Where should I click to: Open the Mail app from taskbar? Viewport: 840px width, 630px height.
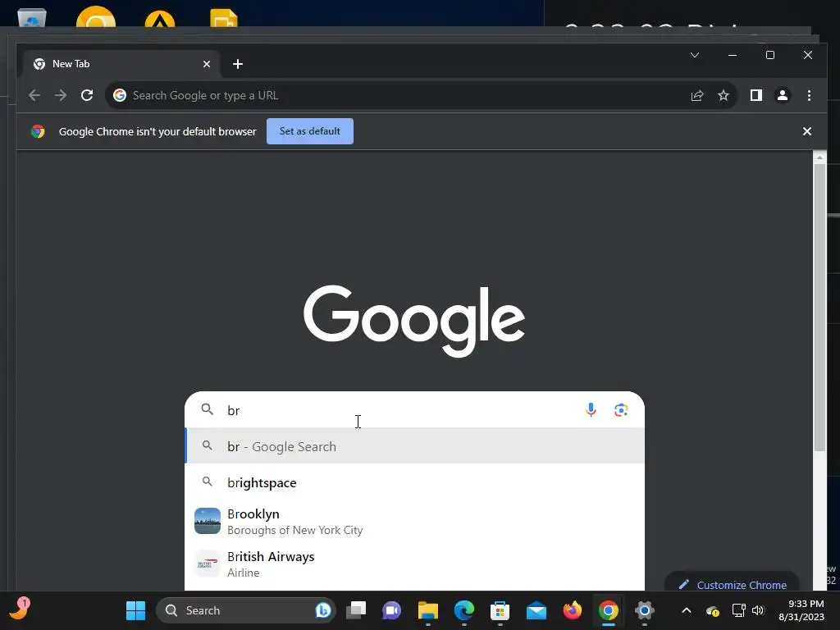tap(536, 610)
